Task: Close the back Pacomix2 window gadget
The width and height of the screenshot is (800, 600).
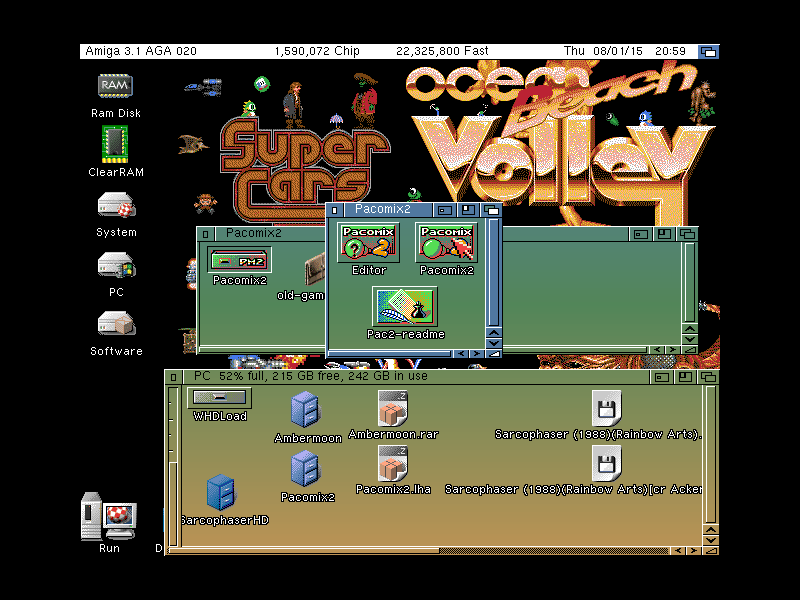Action: coord(205,234)
